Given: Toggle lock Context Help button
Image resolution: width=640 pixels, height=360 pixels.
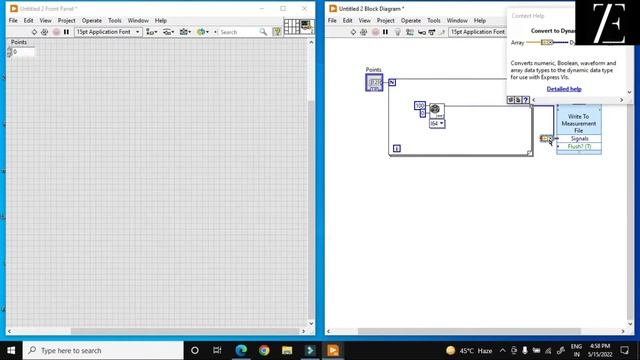Looking at the screenshot, I should [518, 100].
